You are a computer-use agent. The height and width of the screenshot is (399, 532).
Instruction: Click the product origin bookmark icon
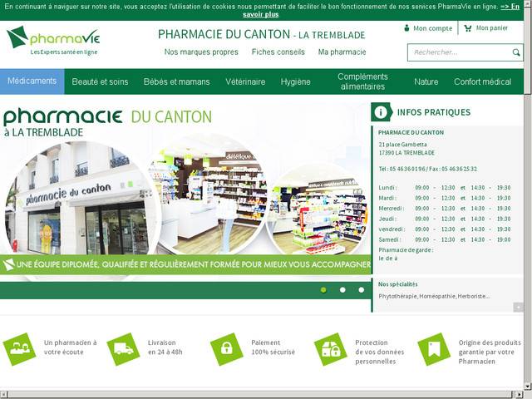[434, 349]
